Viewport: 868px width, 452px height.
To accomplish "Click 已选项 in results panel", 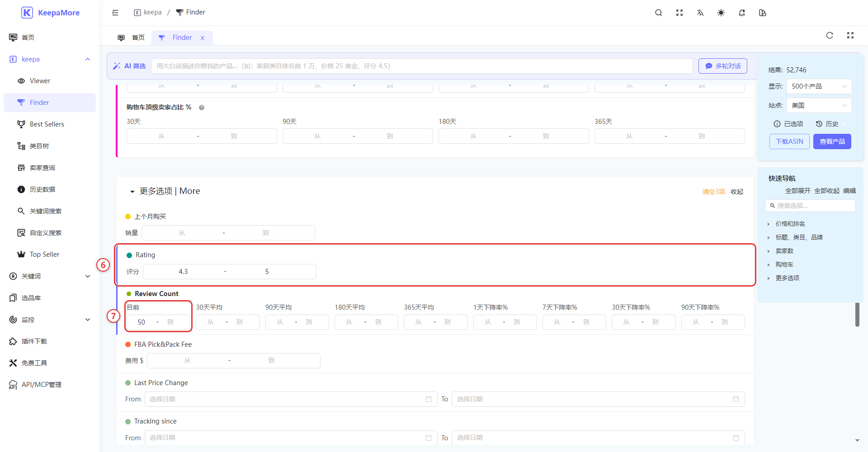I will click(788, 124).
